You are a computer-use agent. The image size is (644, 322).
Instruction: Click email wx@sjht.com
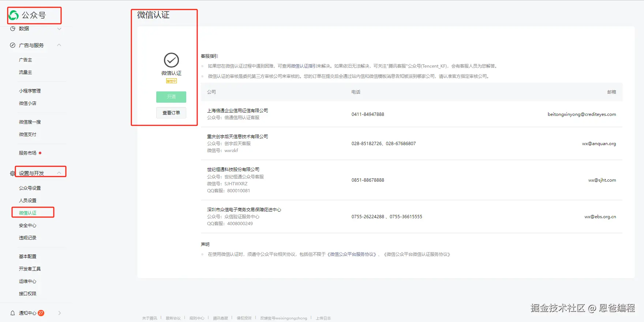602,180
